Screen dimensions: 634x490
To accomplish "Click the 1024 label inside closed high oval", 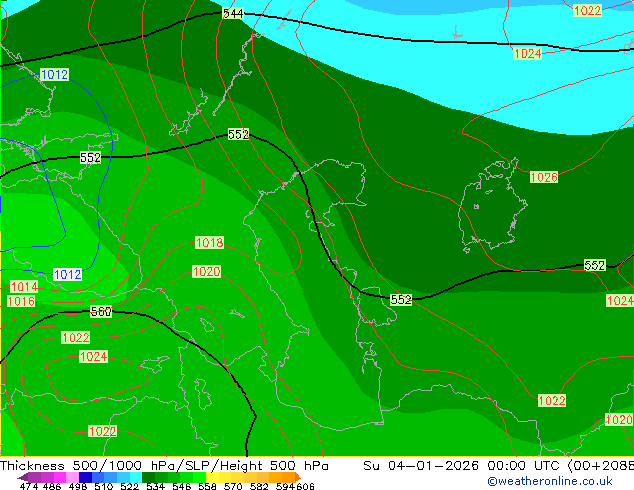I will coord(94,357).
